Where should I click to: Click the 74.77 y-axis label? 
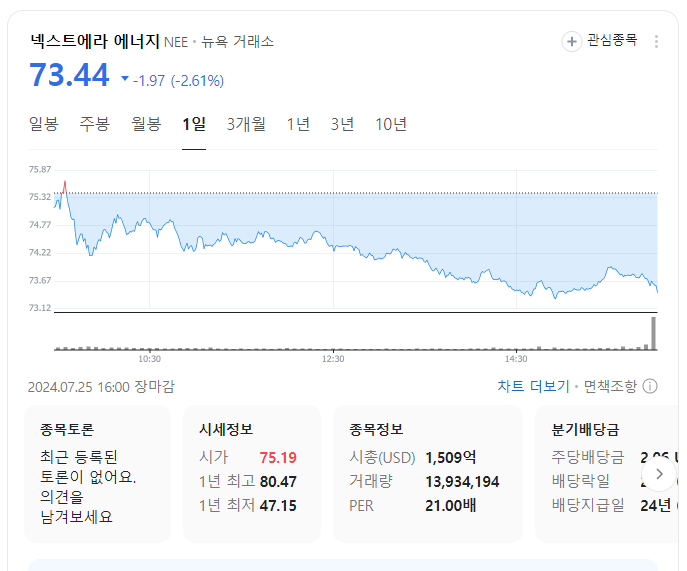point(40,225)
